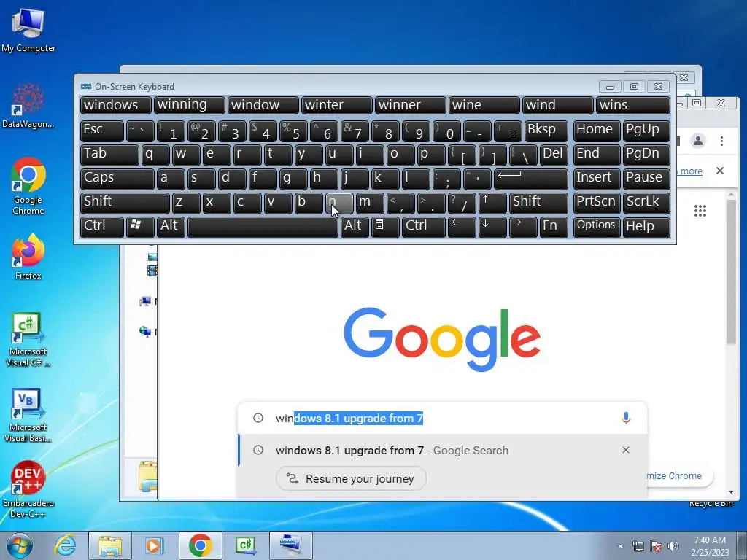
Task: Choose the 'windows' text prediction
Action: (116, 105)
